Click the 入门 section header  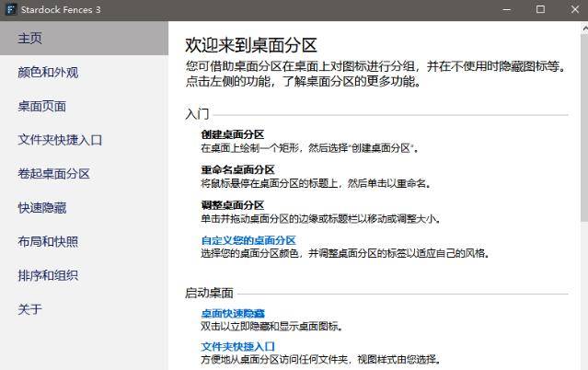[x=197, y=114]
